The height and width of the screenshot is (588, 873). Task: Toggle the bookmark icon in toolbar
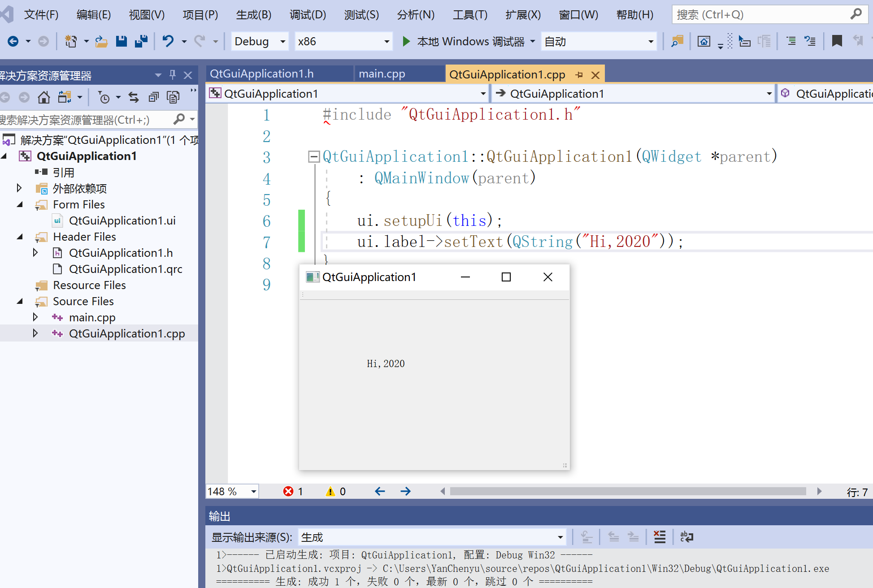[x=837, y=42]
